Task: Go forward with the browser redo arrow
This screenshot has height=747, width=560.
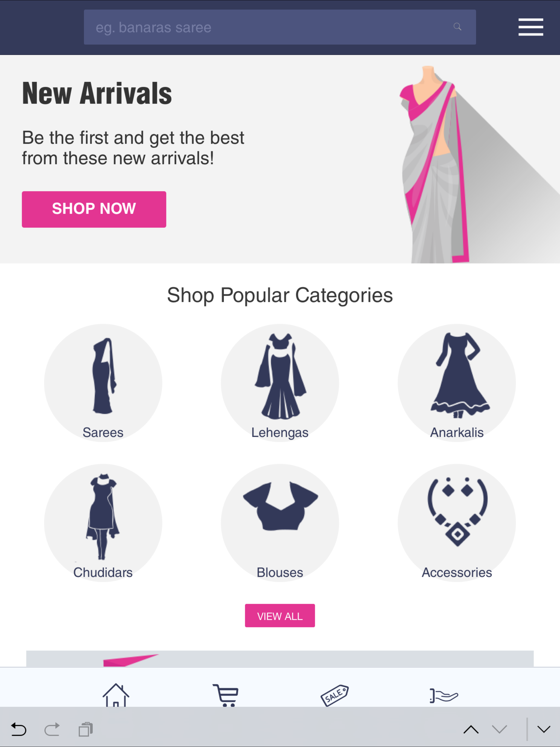Action: pos(52,729)
